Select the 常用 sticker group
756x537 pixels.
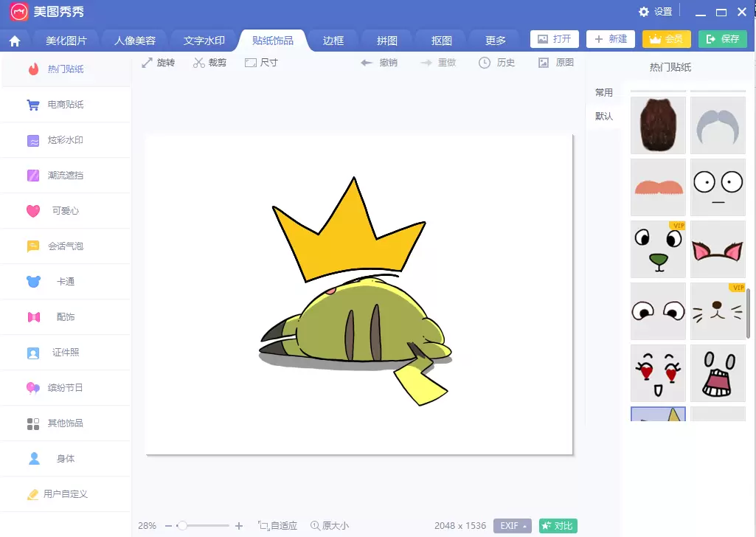[x=603, y=92]
